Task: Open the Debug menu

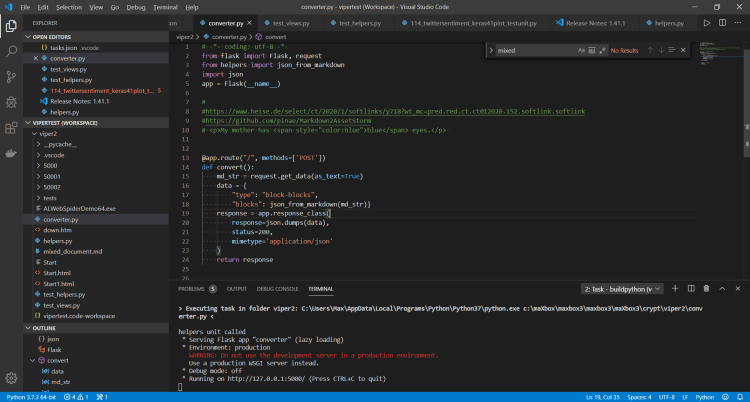Action: pos(136,7)
